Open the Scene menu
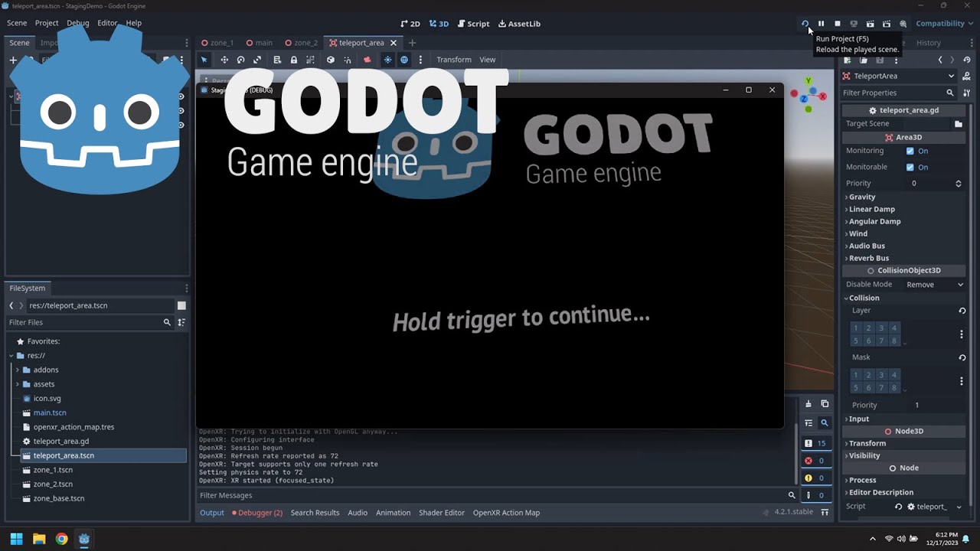Screen dimensions: 980x551 click(17, 23)
